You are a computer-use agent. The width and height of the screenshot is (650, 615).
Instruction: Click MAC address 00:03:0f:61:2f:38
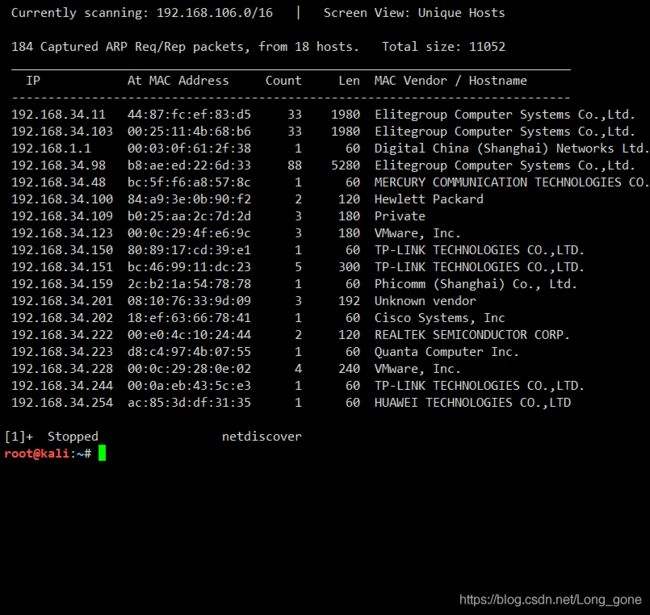pyautogui.click(x=189, y=148)
